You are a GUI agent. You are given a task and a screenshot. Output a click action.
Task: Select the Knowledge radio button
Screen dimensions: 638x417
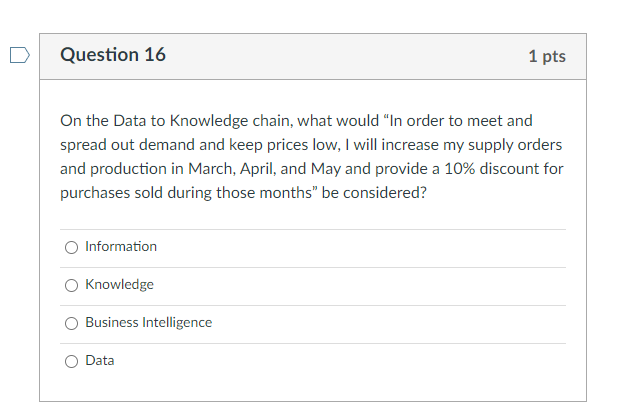(x=71, y=285)
